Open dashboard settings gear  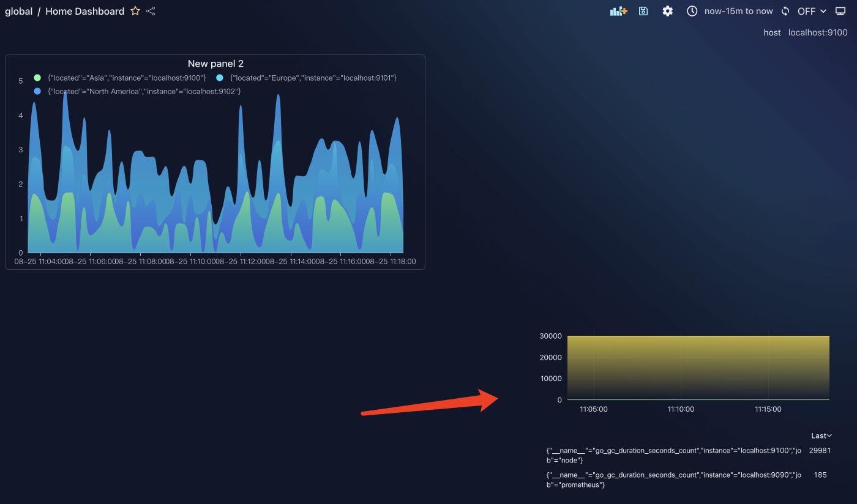[667, 11]
